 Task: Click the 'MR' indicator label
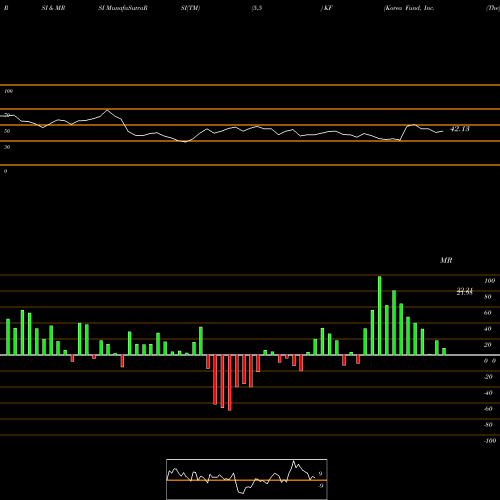pos(446,260)
